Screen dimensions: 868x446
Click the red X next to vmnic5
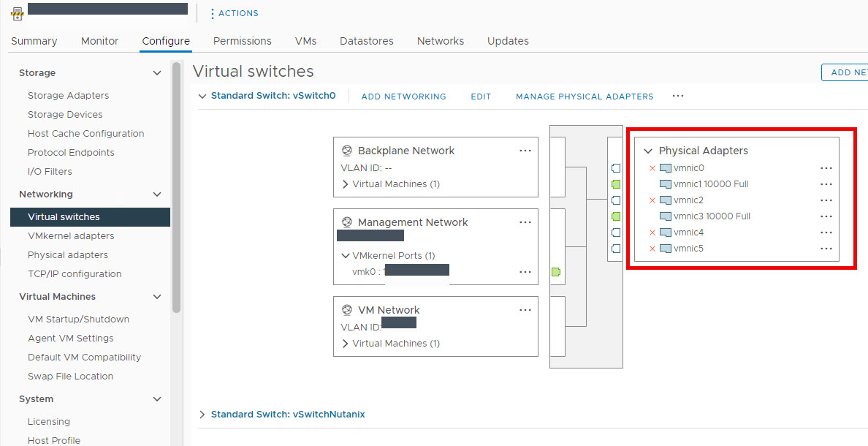coord(652,248)
